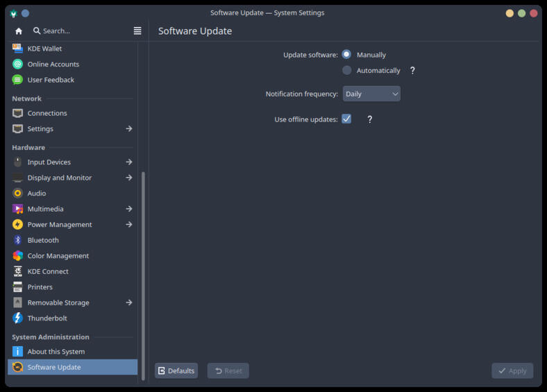Click the Apply button

[512, 370]
